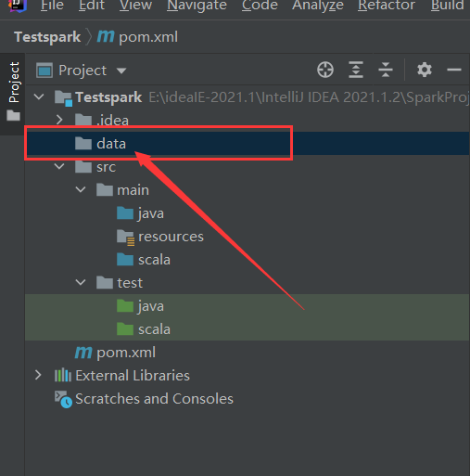Open the Project panel settings gear
Viewport: 470px width, 476px height.
coord(425,70)
